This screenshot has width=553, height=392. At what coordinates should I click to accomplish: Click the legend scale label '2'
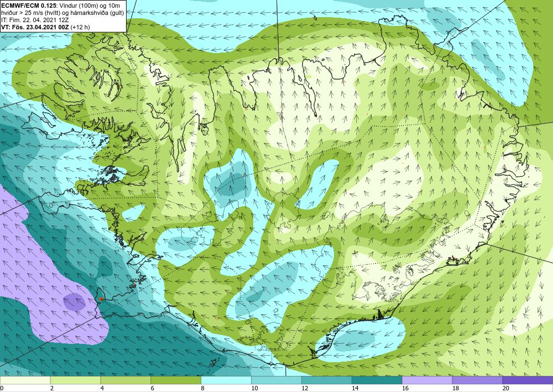click(x=52, y=388)
